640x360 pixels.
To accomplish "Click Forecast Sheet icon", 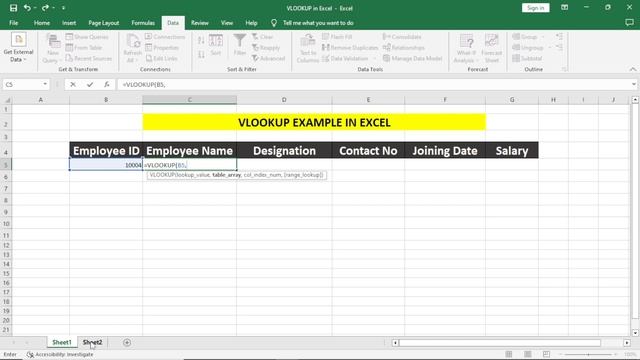I will [x=491, y=49].
